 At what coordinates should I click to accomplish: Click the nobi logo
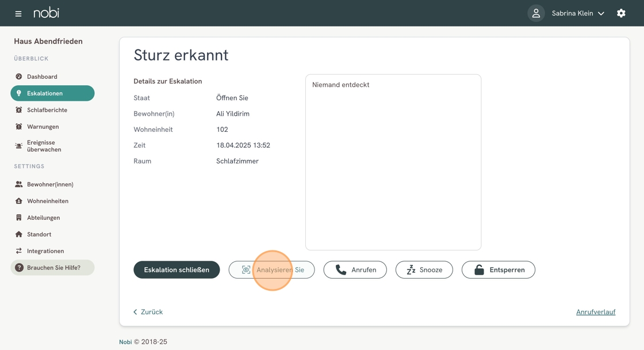pyautogui.click(x=46, y=13)
